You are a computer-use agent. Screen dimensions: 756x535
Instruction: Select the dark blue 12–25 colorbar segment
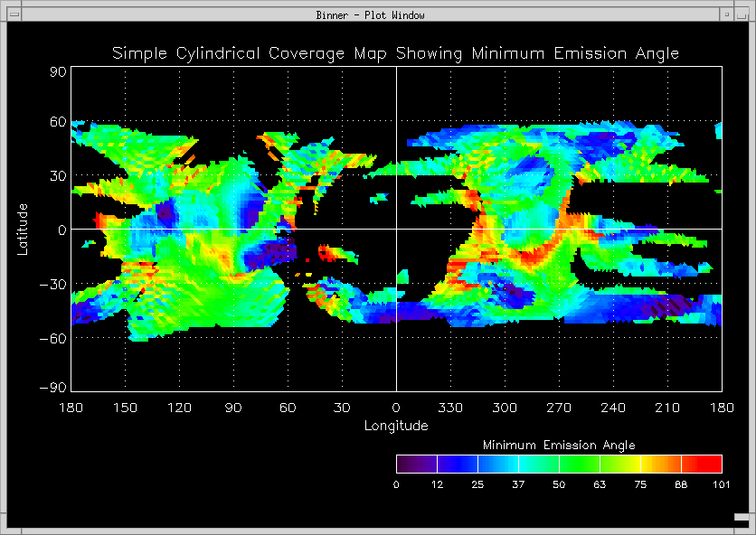coord(457,465)
